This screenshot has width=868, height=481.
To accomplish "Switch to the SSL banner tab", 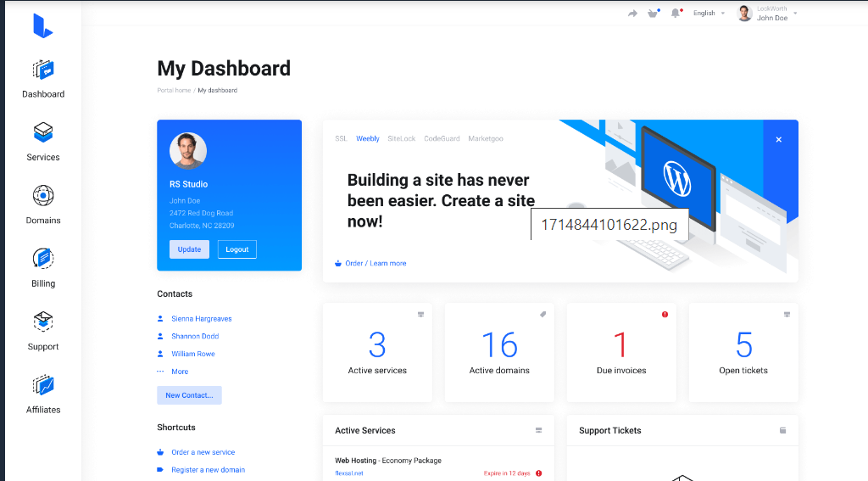I will (341, 138).
